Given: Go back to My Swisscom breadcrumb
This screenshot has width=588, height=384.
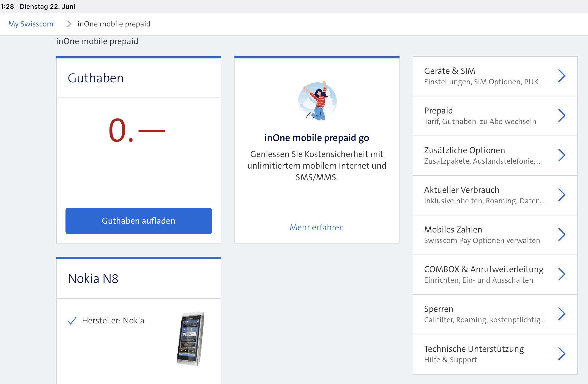Looking at the screenshot, I should [31, 24].
